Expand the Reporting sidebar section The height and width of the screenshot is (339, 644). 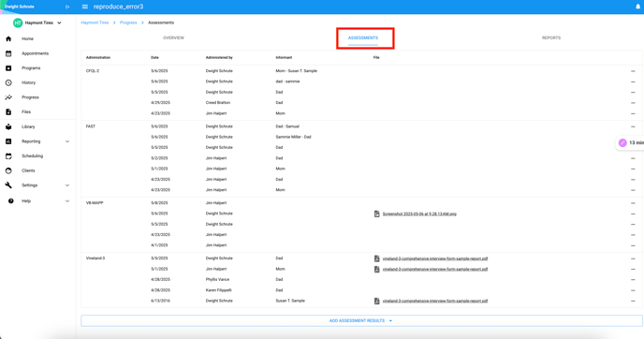tap(67, 141)
